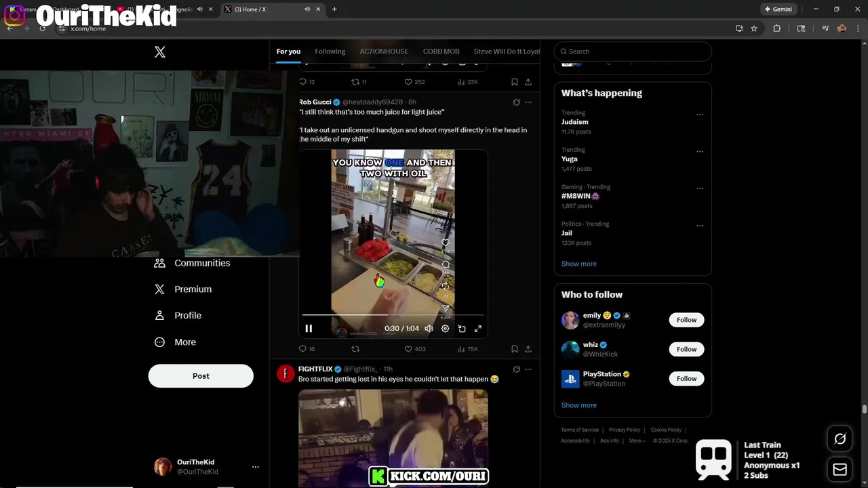Follow whiz @WhizKick
The image size is (868, 488).
686,349
